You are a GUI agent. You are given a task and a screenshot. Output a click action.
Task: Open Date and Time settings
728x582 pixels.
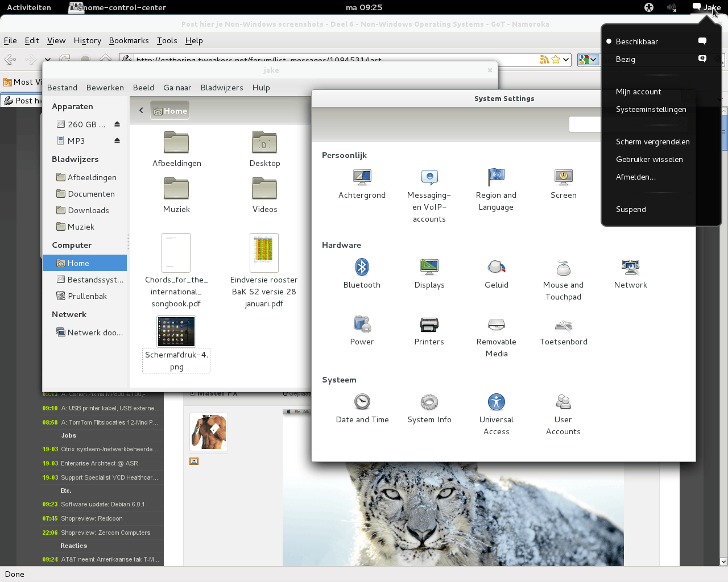(362, 408)
